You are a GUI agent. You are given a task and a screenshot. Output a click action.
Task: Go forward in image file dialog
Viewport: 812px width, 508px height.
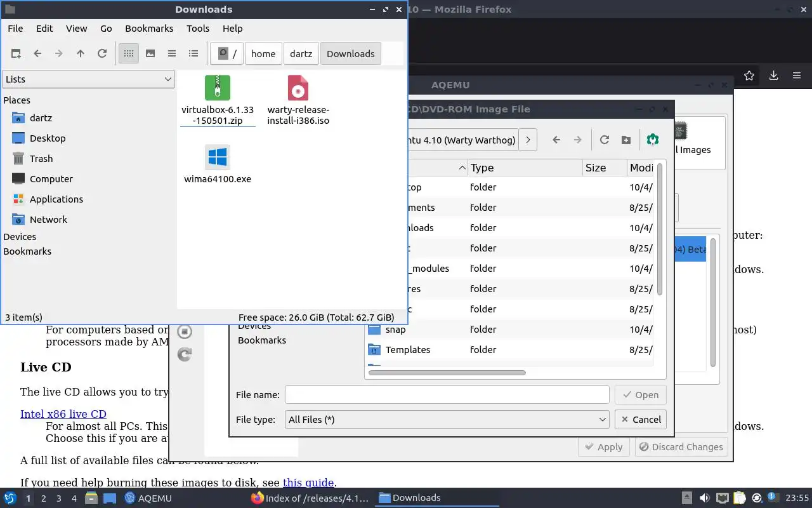(x=578, y=140)
